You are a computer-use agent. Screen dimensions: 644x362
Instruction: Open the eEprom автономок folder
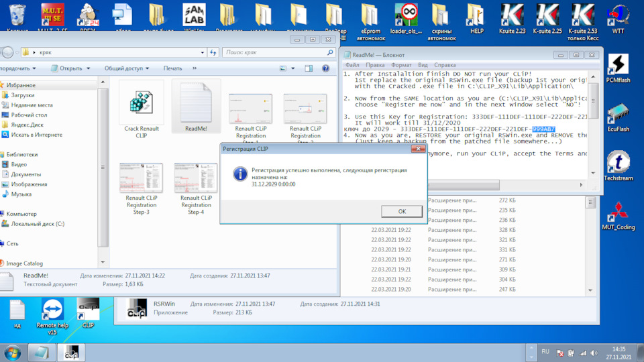[x=371, y=22]
